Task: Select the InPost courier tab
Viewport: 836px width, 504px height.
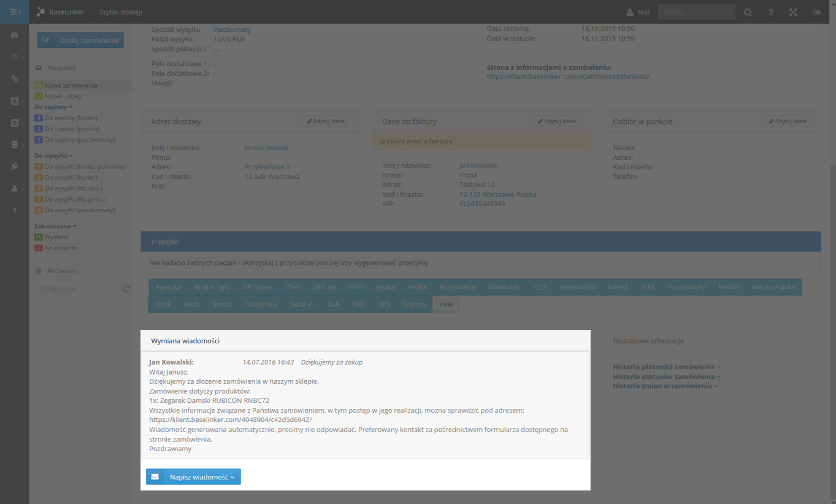Action: 618,287
